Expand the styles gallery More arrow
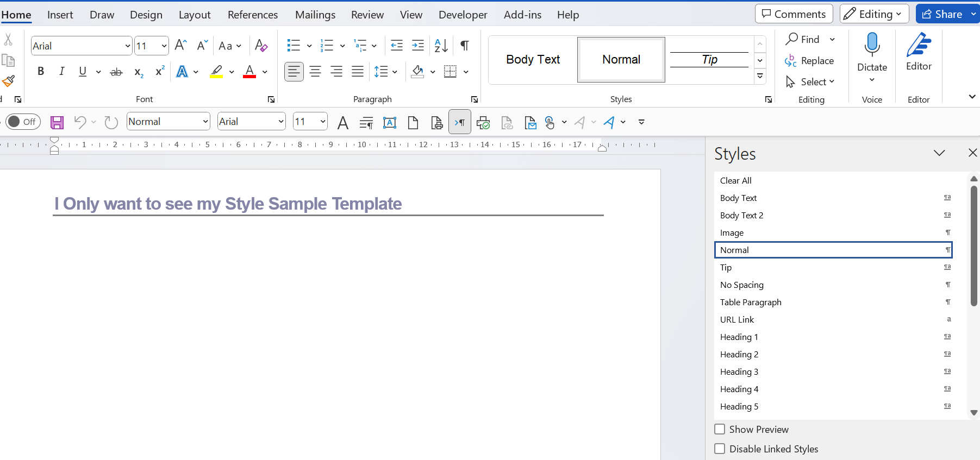The width and height of the screenshot is (980, 460). click(x=760, y=76)
